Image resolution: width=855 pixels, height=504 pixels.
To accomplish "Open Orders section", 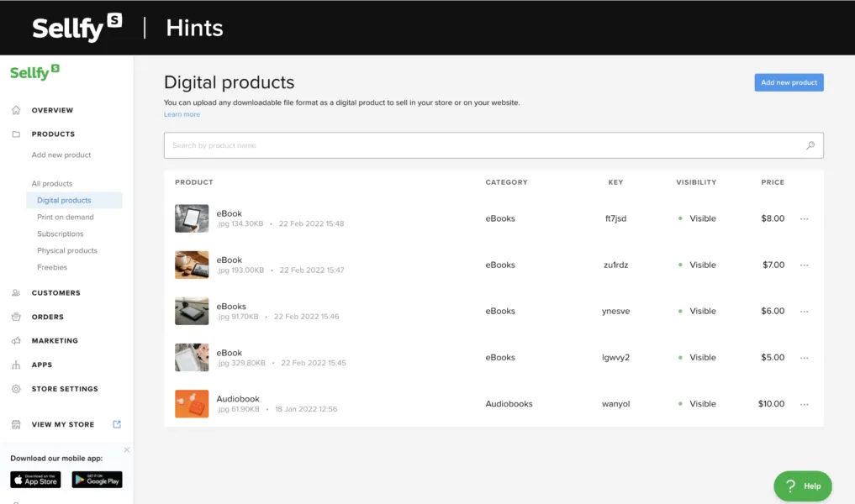I will coord(47,318).
